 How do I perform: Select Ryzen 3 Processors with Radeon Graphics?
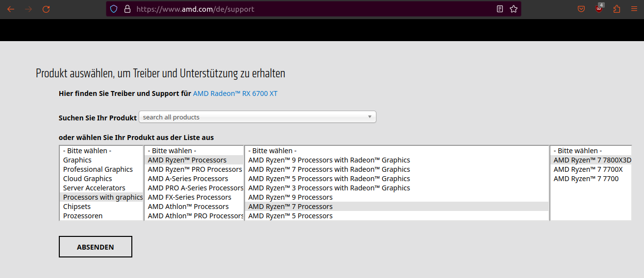point(397,188)
